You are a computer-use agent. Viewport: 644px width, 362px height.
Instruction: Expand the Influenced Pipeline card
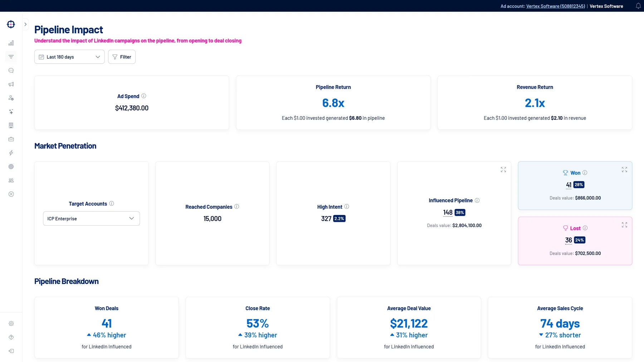click(x=503, y=170)
